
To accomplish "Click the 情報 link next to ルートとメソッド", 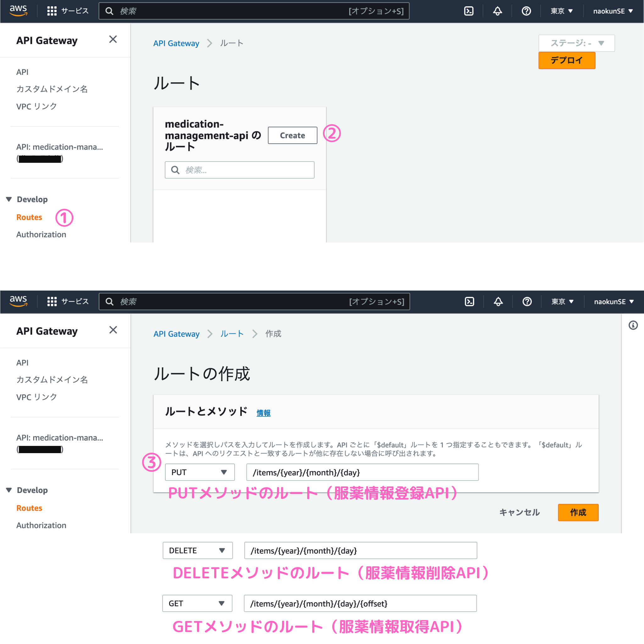I will pyautogui.click(x=263, y=413).
